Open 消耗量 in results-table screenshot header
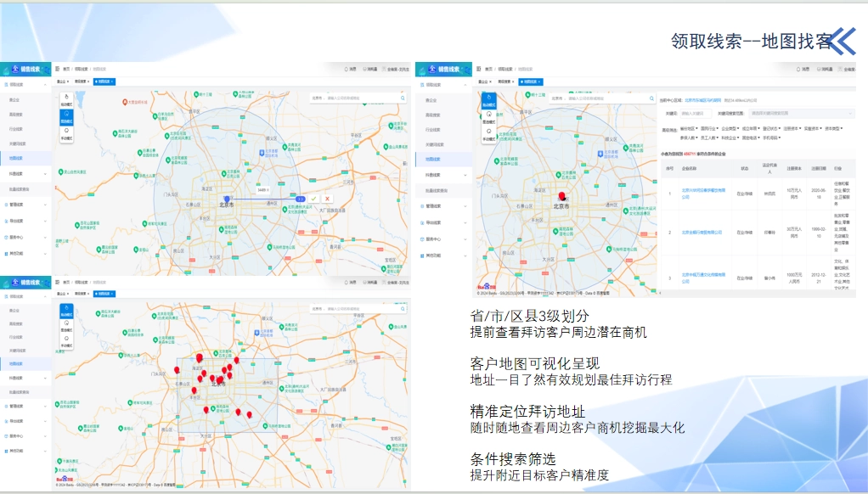The height and width of the screenshot is (494, 868). tap(825, 69)
